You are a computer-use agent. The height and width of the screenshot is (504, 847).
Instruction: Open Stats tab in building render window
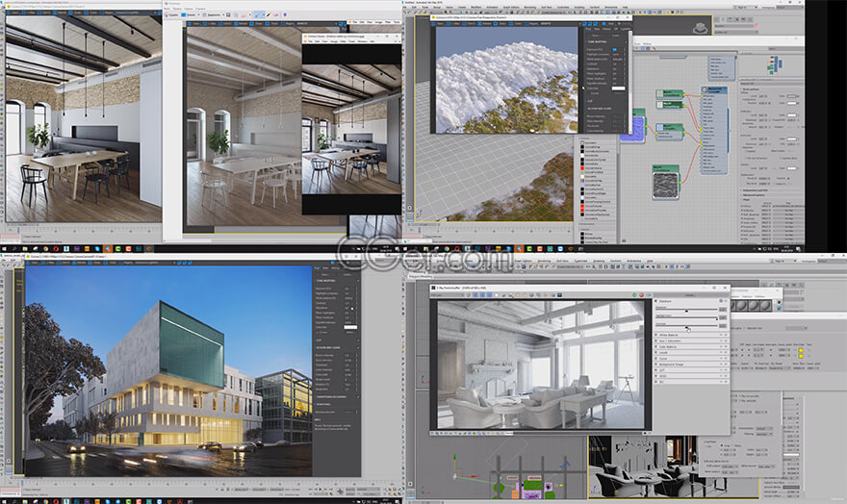click(x=325, y=267)
